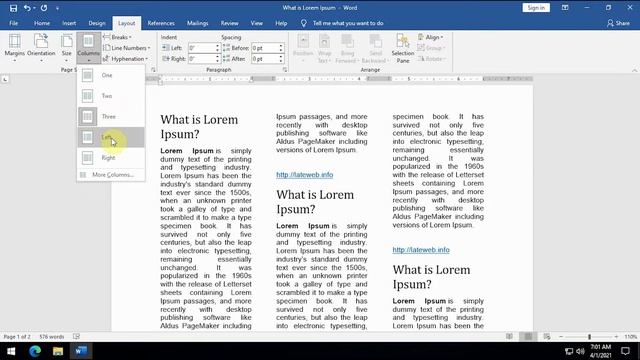640x360 pixels.
Task: Click the ruler tab selector at the ruler's left end
Action: point(5,79)
